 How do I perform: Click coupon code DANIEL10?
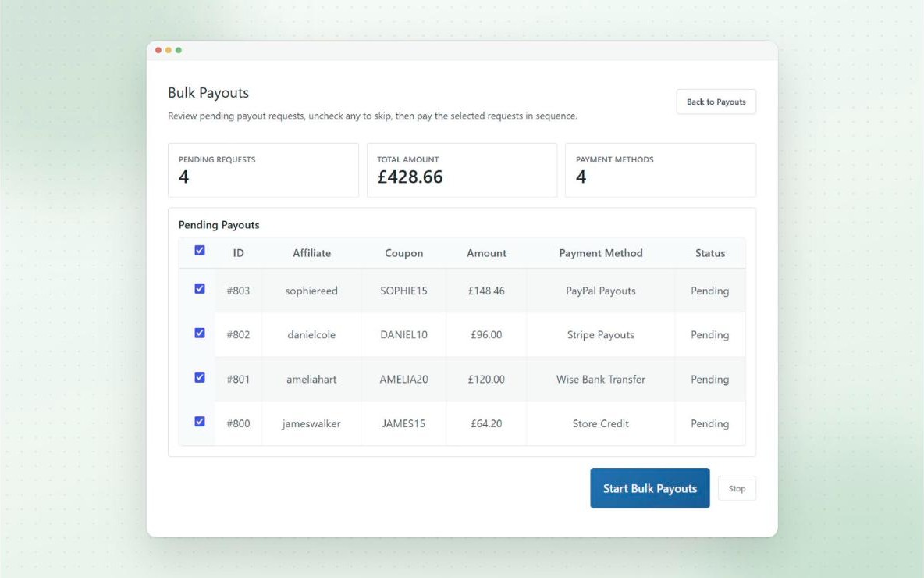pyautogui.click(x=403, y=334)
